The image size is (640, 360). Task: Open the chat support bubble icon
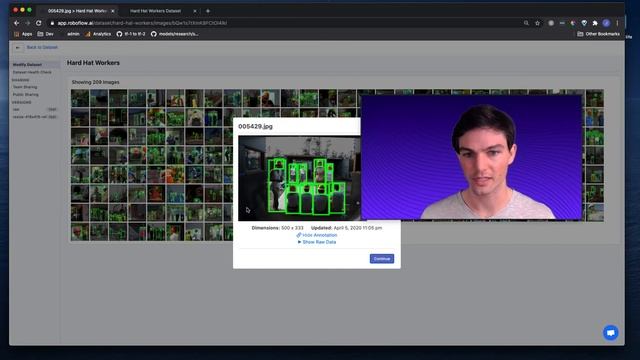[x=611, y=333]
